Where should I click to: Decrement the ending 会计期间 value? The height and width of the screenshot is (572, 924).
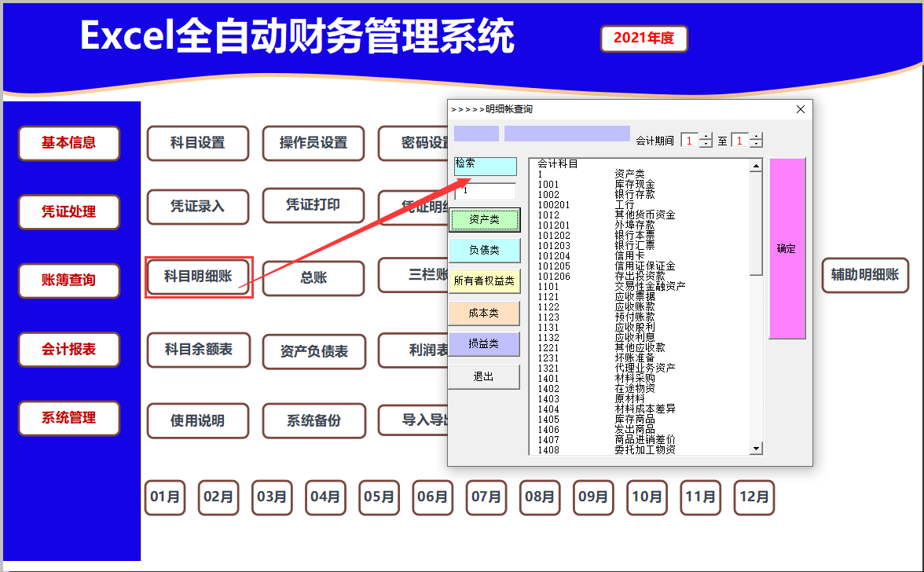(757, 143)
